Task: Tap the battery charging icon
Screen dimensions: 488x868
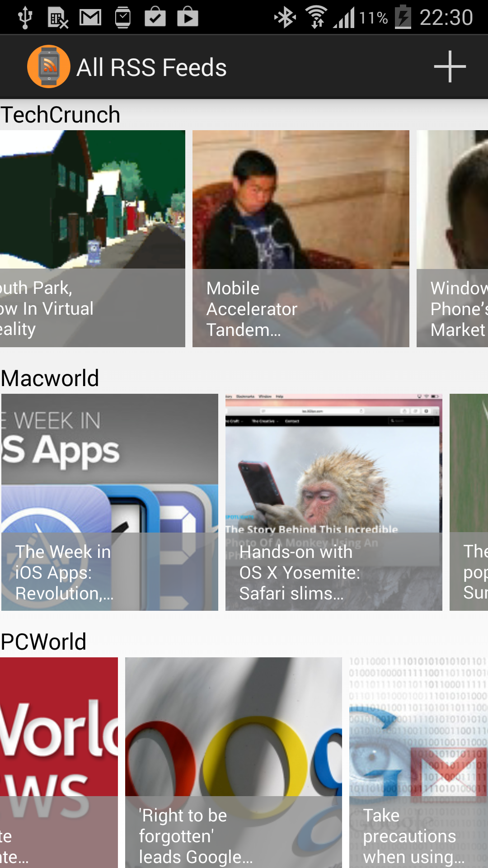Action: [403, 17]
